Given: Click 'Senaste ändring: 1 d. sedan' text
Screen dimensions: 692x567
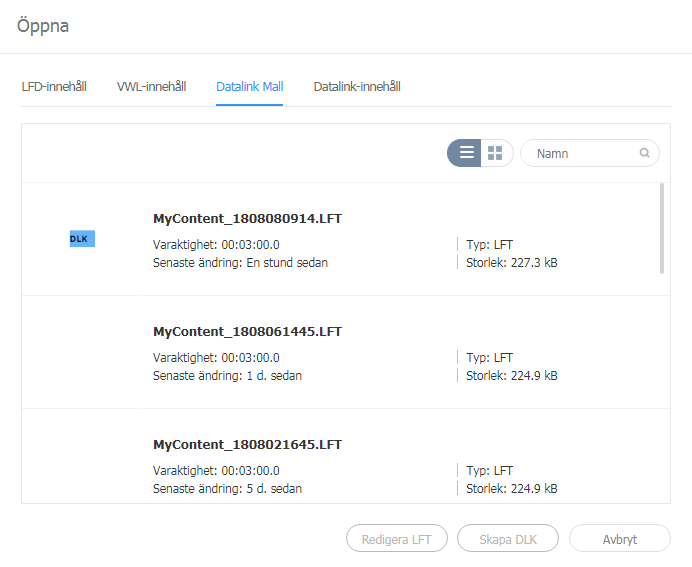Looking at the screenshot, I should [x=227, y=376].
